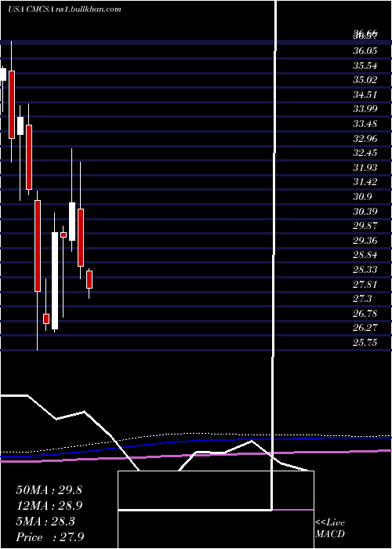The height and width of the screenshot is (549, 392).
Task: Click the 27.81 price axis label
Action: click(x=365, y=284)
